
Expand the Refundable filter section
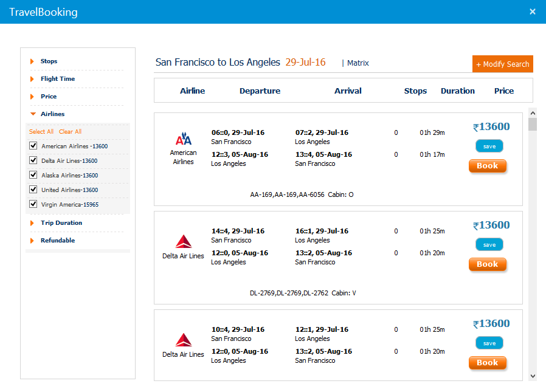(x=57, y=240)
